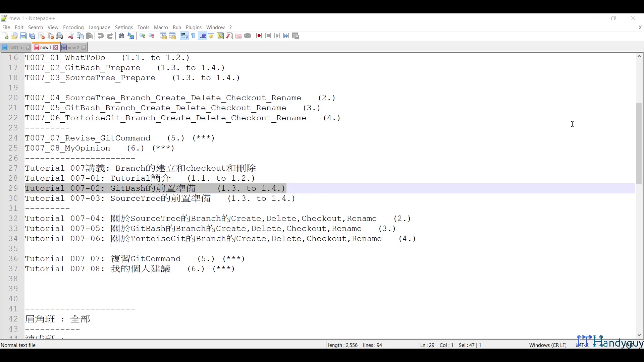Open a file via the toolbar folder icon

tap(15, 36)
